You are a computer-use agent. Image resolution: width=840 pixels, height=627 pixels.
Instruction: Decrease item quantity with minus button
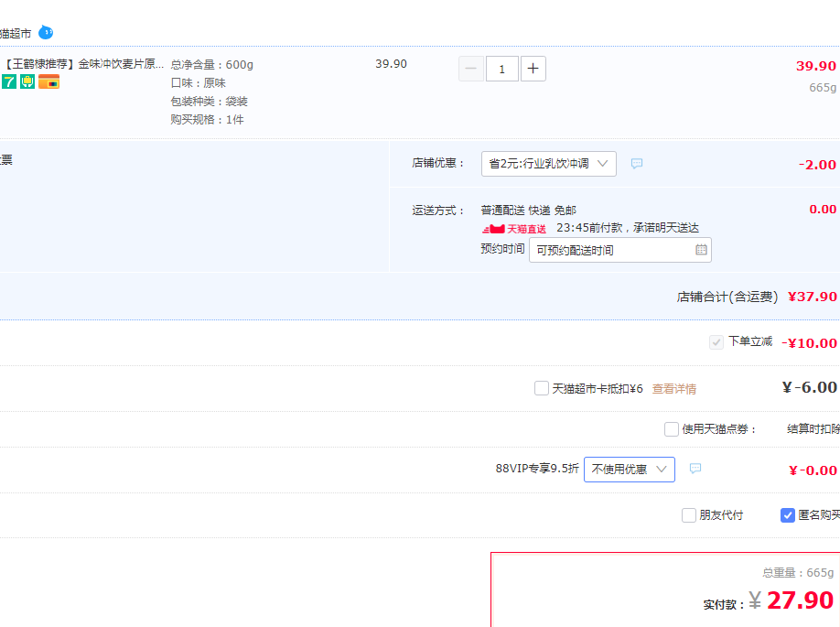pyautogui.click(x=471, y=69)
